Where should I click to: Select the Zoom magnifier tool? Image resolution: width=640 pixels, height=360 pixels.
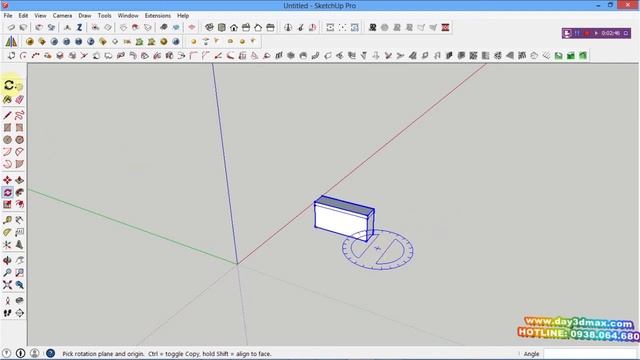[7, 273]
